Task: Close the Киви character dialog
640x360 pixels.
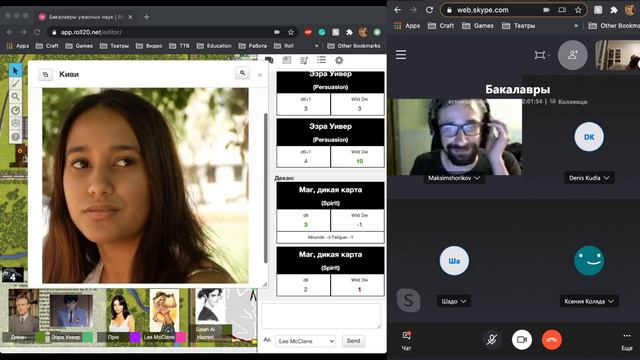Action: coord(260,75)
